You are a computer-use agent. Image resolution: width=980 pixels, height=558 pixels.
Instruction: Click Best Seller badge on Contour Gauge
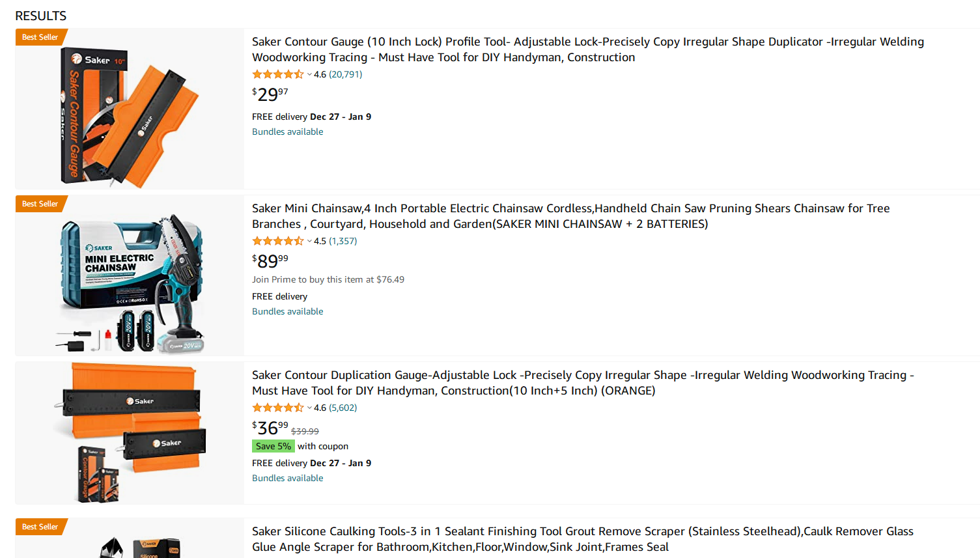[x=40, y=37]
